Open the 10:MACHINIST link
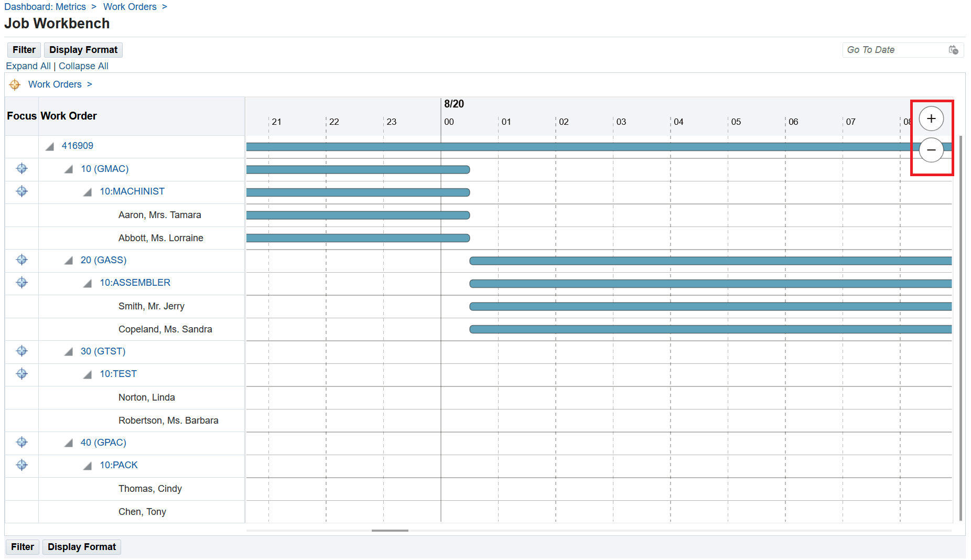Image resolution: width=971 pixels, height=560 pixels. 132,191
